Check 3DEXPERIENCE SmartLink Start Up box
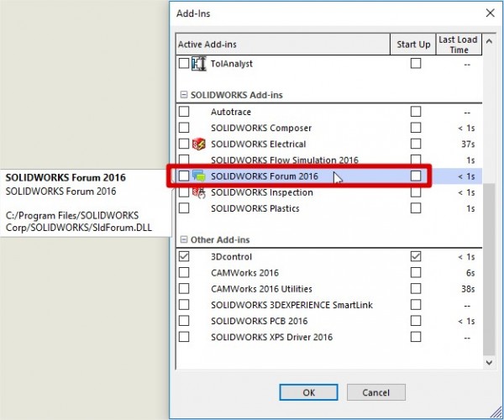Viewport: 504px width, 420px height. (416, 304)
